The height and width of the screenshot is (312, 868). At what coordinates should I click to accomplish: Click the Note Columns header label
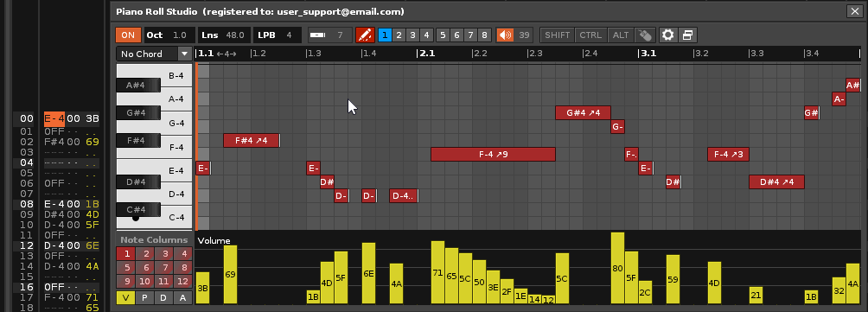[x=154, y=239]
